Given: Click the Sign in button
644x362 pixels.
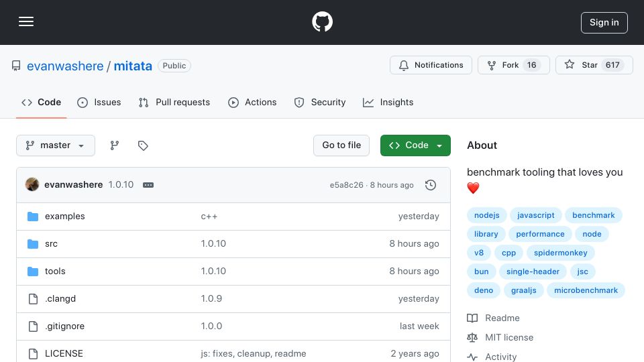Looking at the screenshot, I should coord(604,23).
